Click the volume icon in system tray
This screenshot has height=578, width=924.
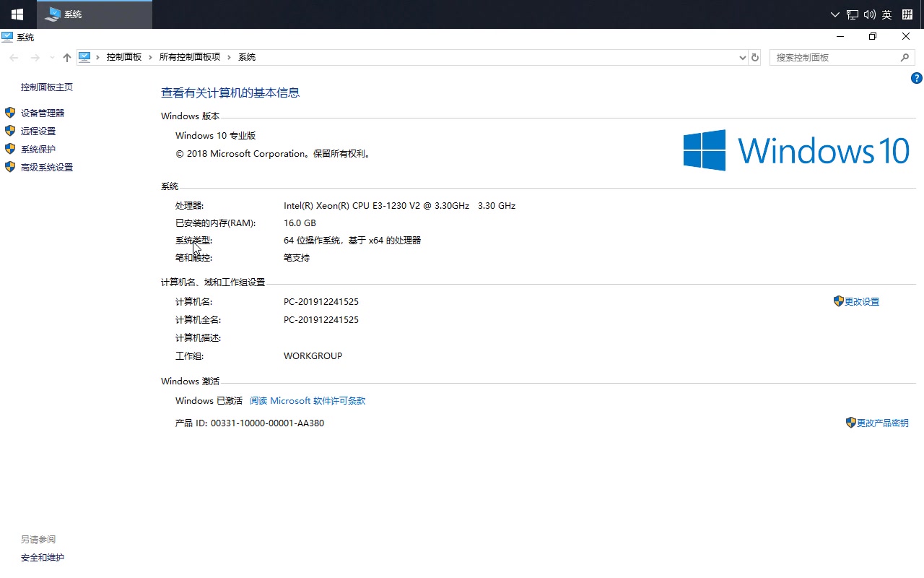pyautogui.click(x=869, y=14)
